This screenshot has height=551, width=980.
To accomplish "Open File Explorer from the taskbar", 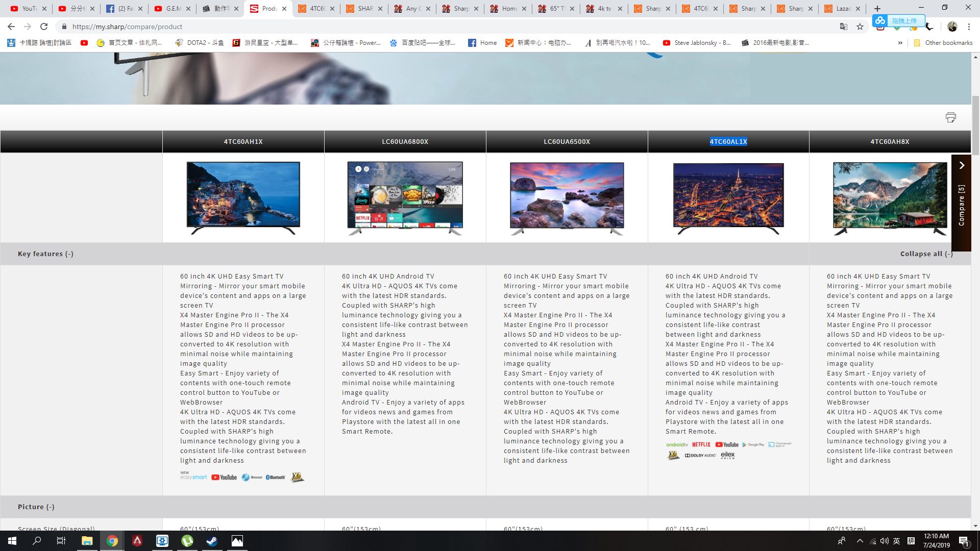I will 87,541.
